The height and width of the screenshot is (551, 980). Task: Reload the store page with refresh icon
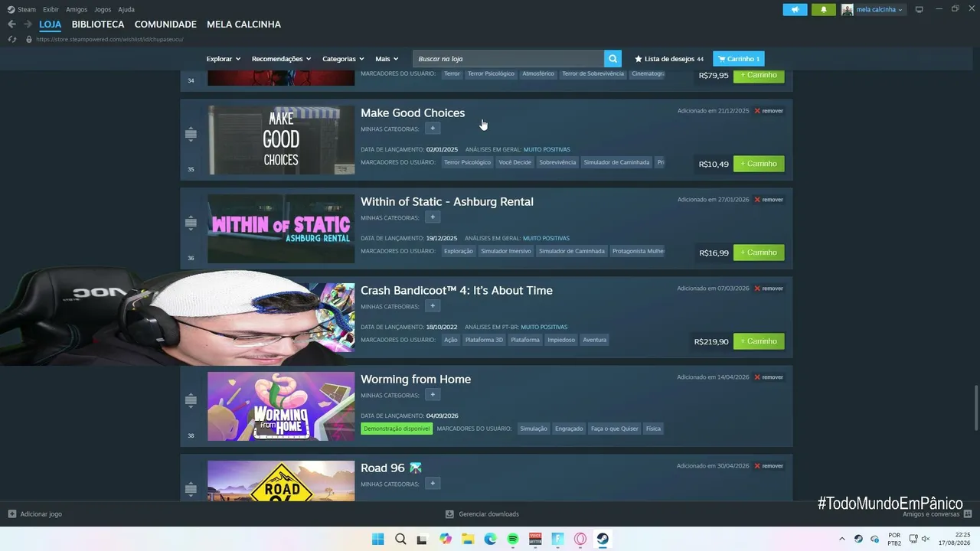point(12,39)
